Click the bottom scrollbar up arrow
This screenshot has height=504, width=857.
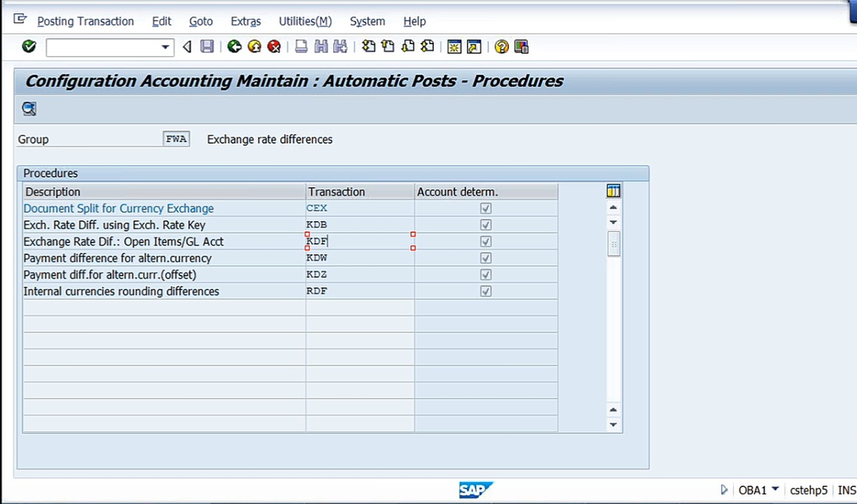point(613,410)
